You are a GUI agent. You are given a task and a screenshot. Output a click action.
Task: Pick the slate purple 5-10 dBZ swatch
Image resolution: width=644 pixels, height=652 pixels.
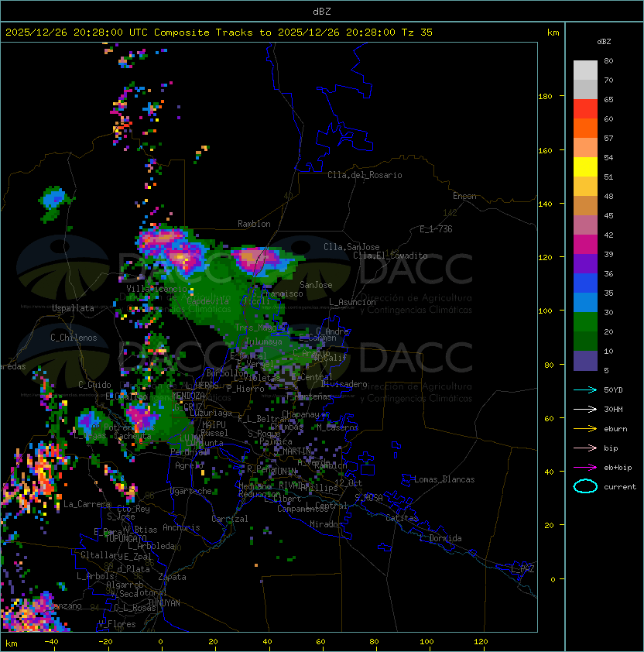[585, 361]
